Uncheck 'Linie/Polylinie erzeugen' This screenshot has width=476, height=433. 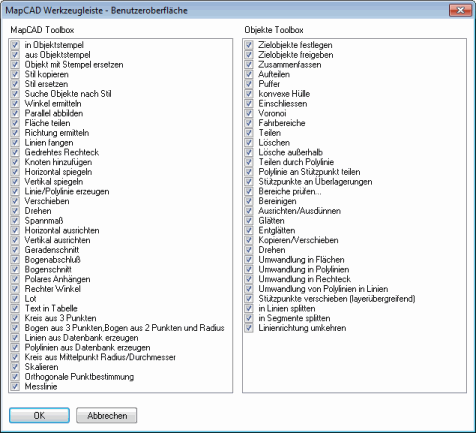(x=15, y=191)
